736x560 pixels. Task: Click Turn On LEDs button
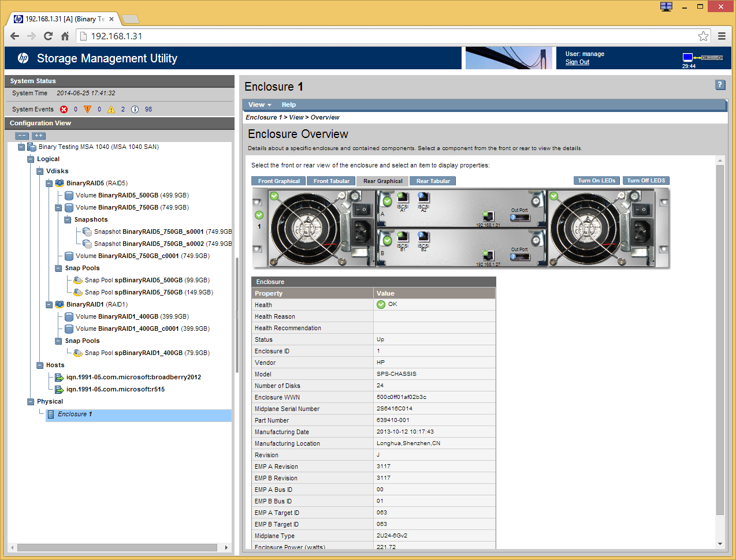(597, 181)
